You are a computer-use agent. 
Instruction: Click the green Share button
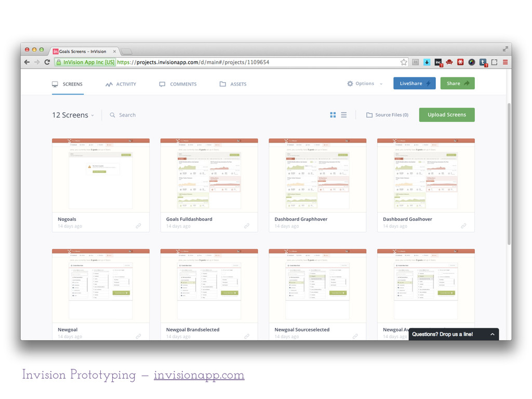tap(457, 84)
